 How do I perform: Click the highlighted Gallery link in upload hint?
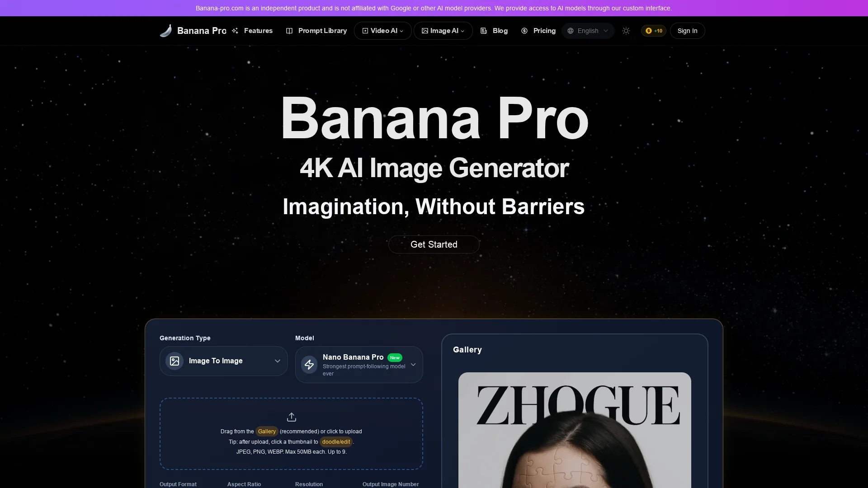point(267,432)
